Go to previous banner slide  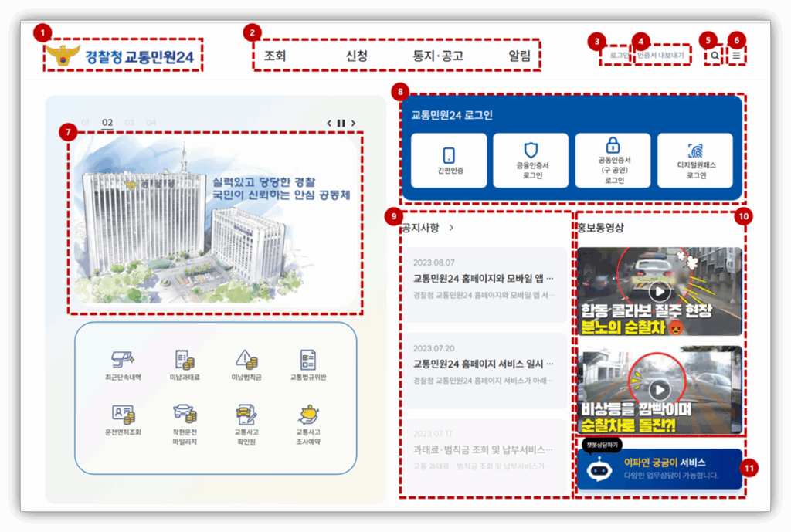[329, 123]
